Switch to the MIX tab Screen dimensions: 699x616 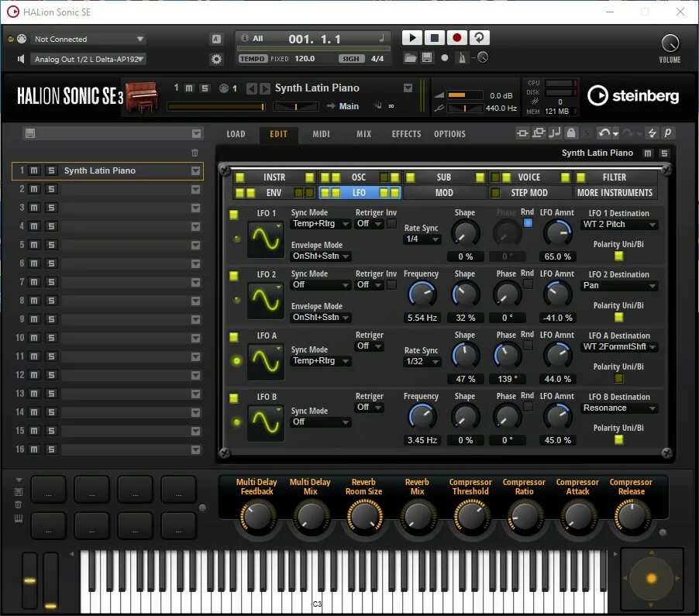click(x=363, y=134)
